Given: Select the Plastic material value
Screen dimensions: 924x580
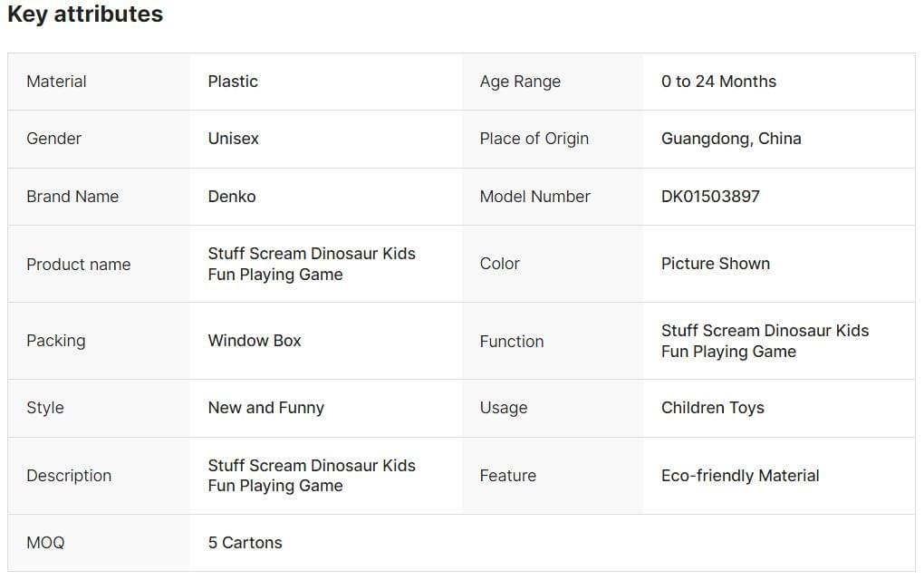Looking at the screenshot, I should point(233,82).
